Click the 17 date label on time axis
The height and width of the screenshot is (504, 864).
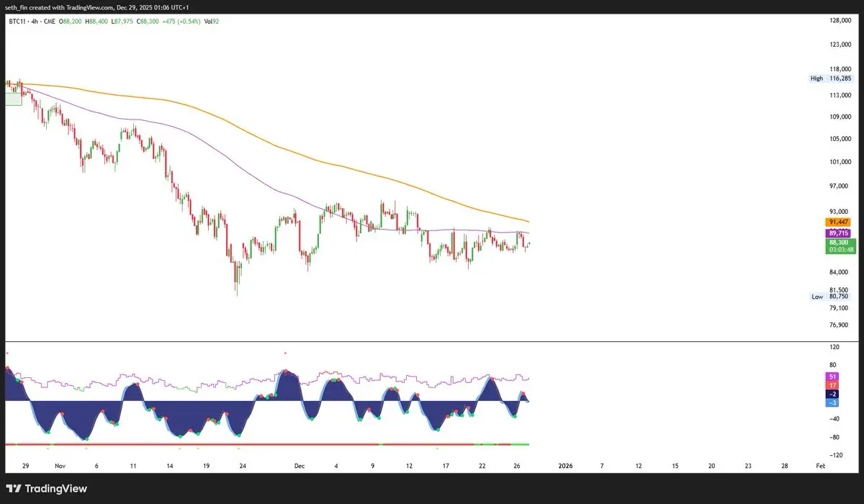[x=446, y=467]
